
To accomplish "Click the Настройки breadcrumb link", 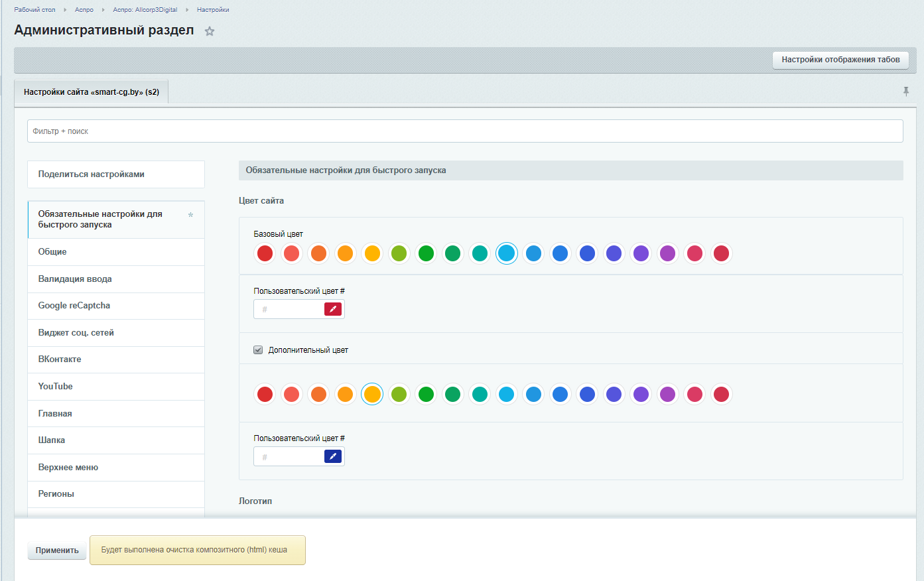I will pos(213,10).
